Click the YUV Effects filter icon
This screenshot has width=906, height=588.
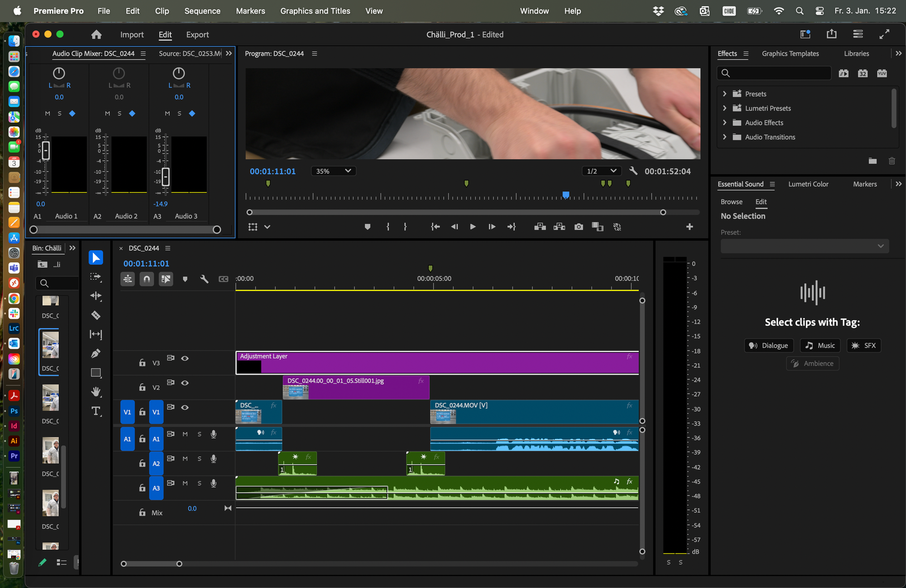tap(882, 73)
